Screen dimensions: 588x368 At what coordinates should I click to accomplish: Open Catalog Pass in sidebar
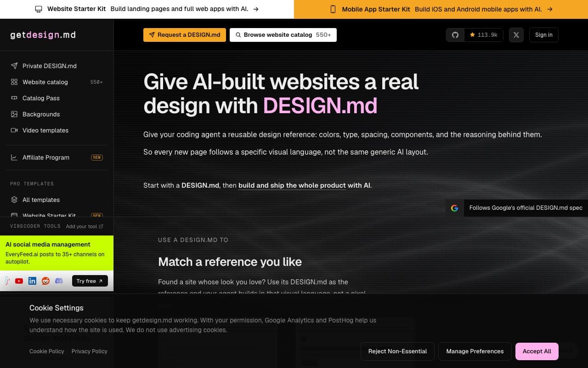(x=57, y=98)
